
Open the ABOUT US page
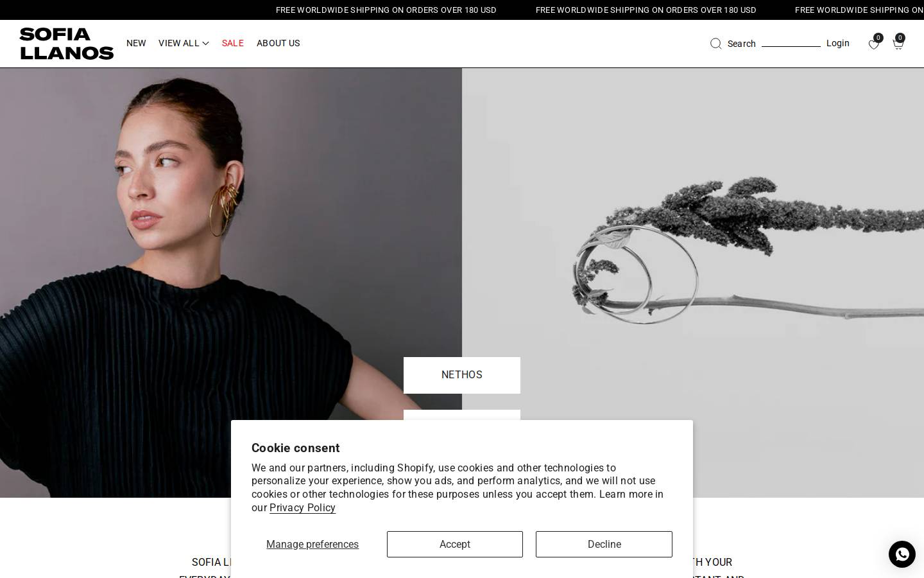278,43
